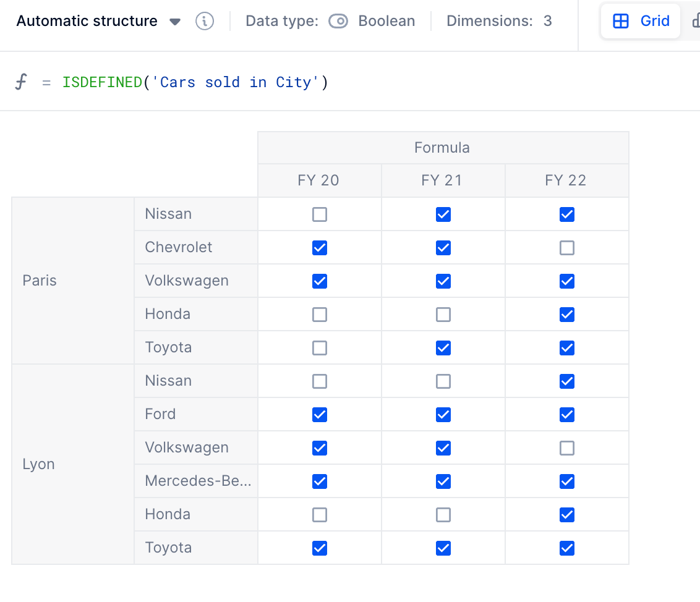700x602 pixels.
Task: Toggle Paris Toyota FY 21 checkbox
Action: tap(443, 348)
